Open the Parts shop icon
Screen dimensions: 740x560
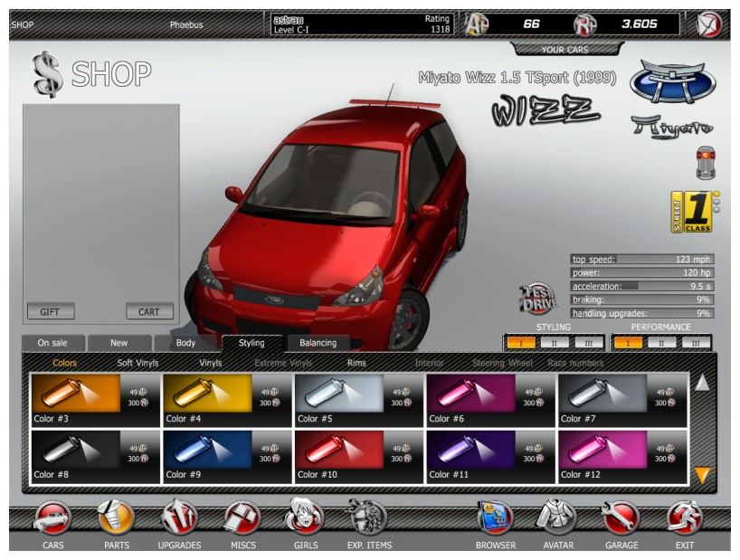pyautogui.click(x=116, y=520)
